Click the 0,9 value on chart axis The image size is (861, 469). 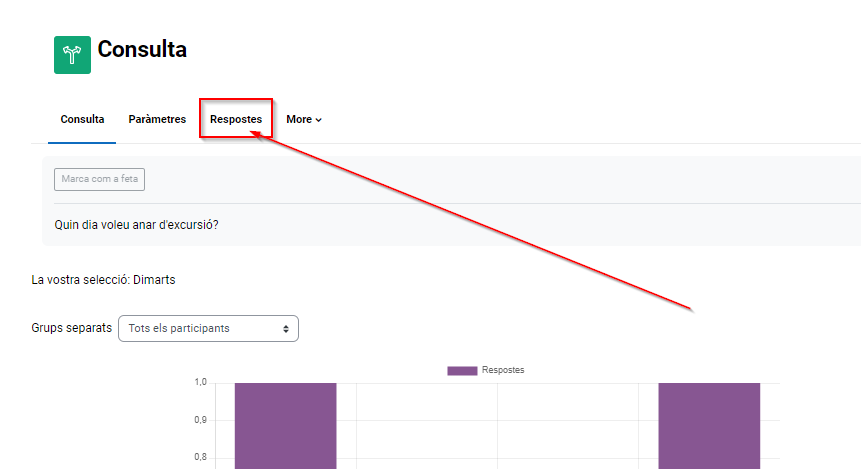[x=200, y=420]
